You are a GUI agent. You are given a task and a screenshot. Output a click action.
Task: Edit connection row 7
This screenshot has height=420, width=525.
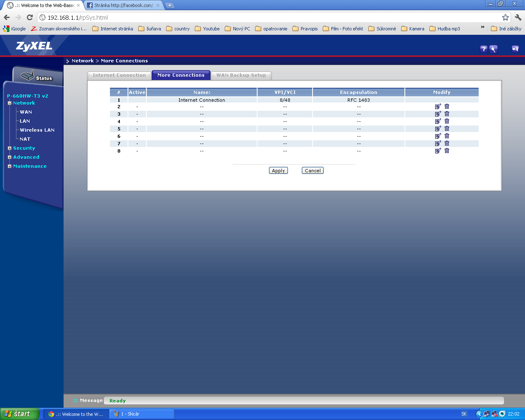click(438, 144)
